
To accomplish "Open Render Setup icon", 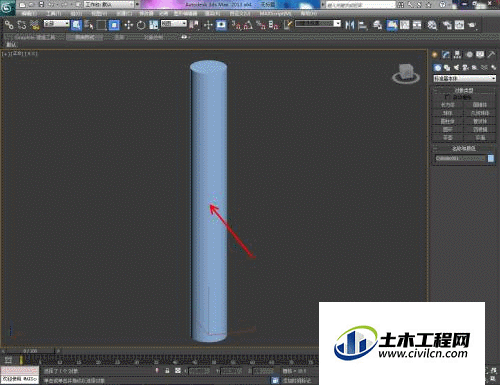I will click(x=447, y=25).
